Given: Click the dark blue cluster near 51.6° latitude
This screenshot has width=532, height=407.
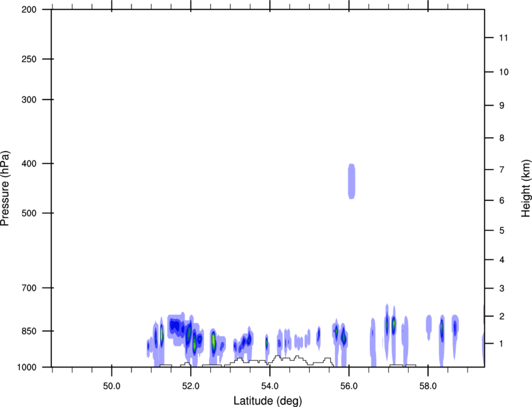Looking at the screenshot, I should coord(175,326).
